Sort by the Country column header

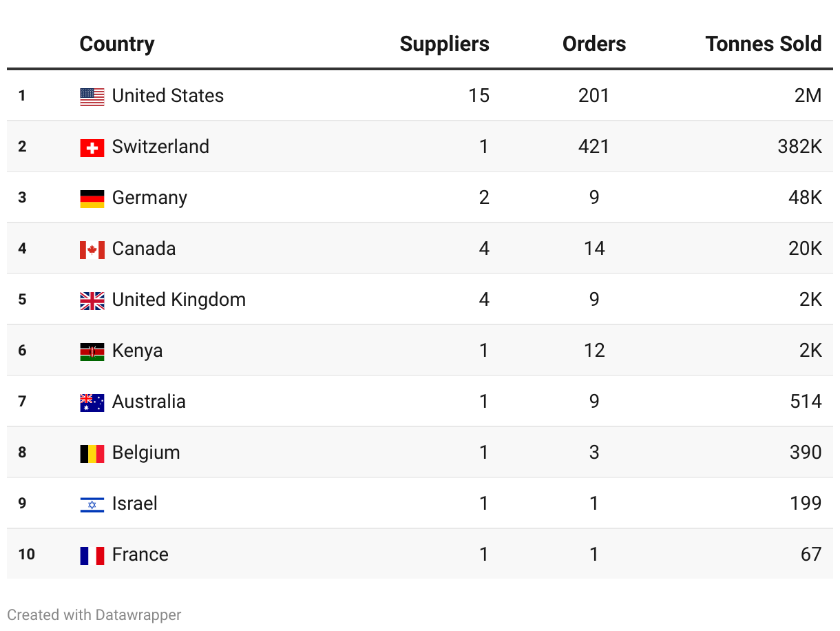click(117, 44)
